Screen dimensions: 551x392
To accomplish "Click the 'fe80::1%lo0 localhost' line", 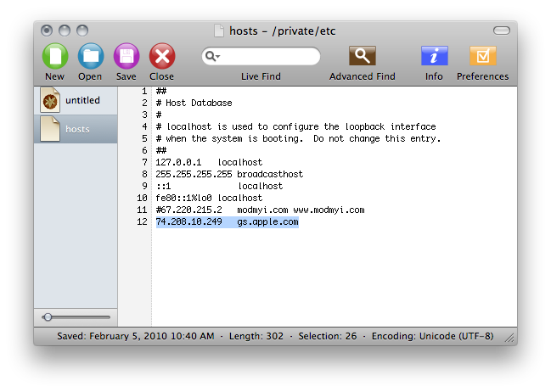I will pos(209,198).
